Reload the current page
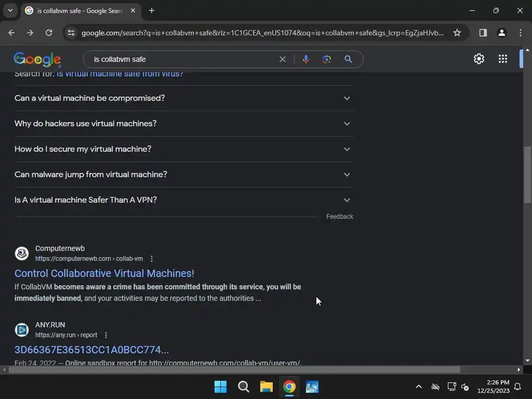This screenshot has height=399, width=532. [x=49, y=33]
